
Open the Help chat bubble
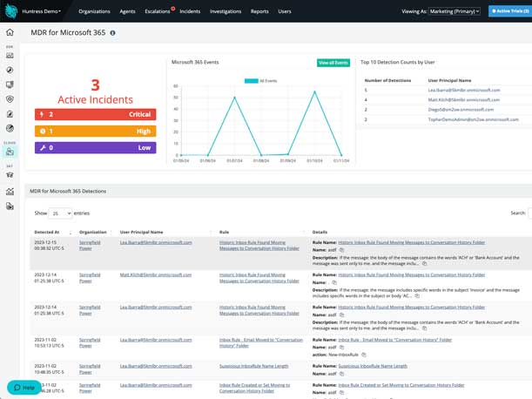click(x=24, y=387)
